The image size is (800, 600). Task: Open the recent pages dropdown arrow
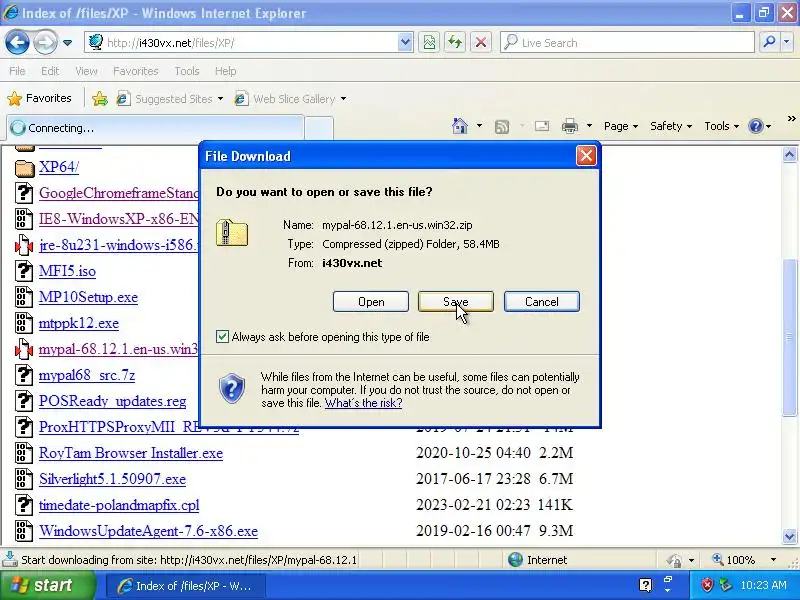67,43
